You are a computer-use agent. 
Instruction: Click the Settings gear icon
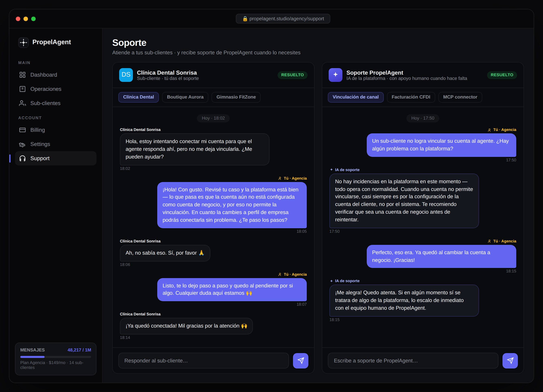[22, 144]
